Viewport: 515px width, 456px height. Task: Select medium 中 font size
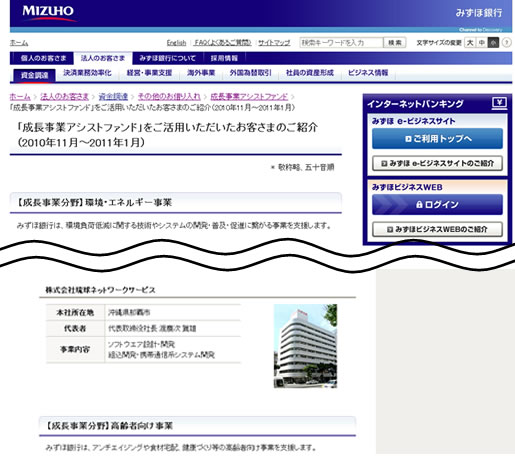[x=481, y=43]
